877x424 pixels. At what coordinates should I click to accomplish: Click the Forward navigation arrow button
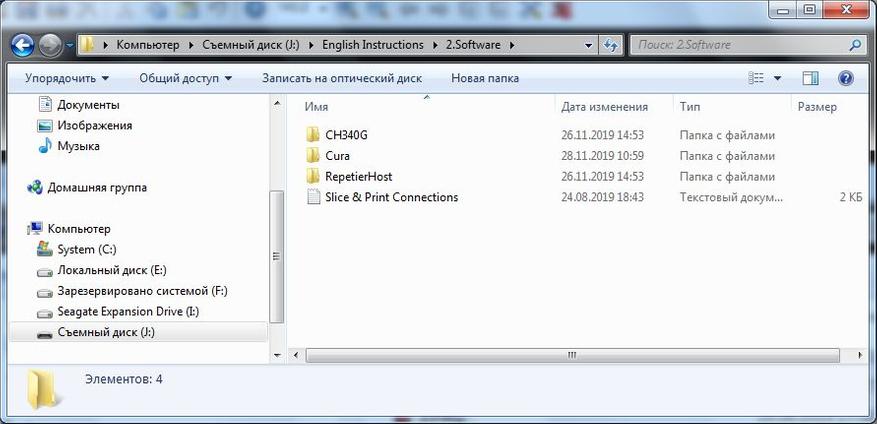click(x=50, y=45)
